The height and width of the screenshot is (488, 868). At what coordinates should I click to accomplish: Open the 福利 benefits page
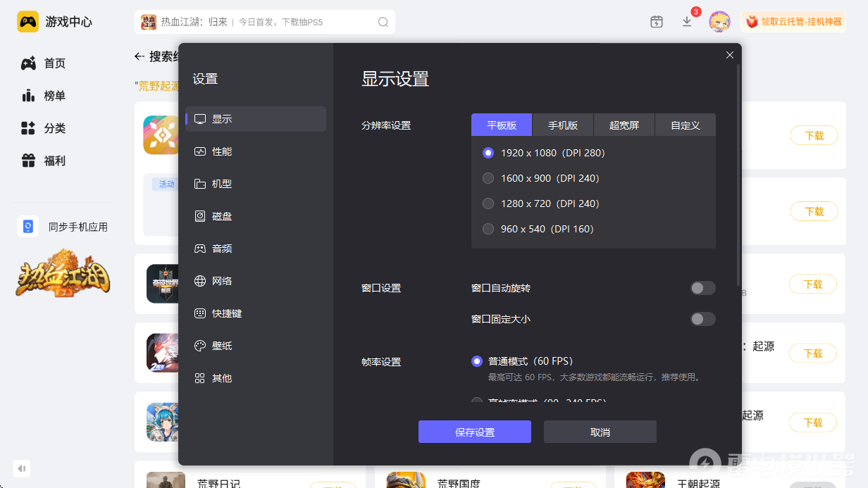click(44, 161)
